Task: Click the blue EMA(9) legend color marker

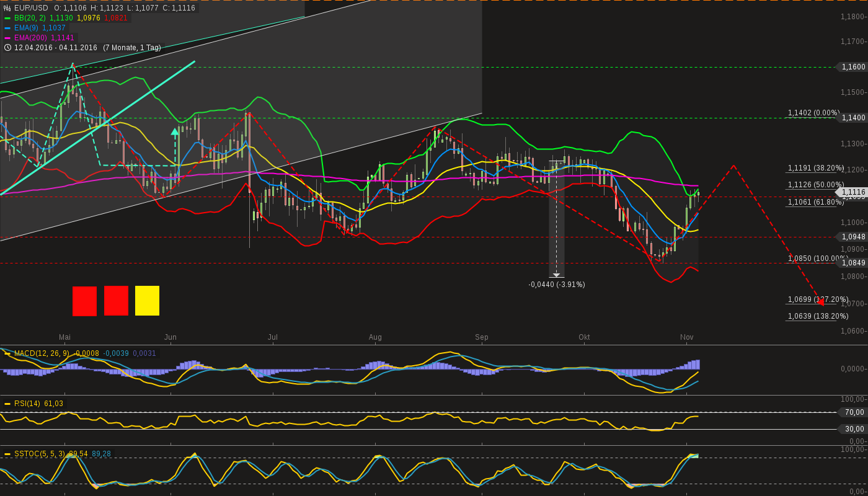Action: (7, 28)
